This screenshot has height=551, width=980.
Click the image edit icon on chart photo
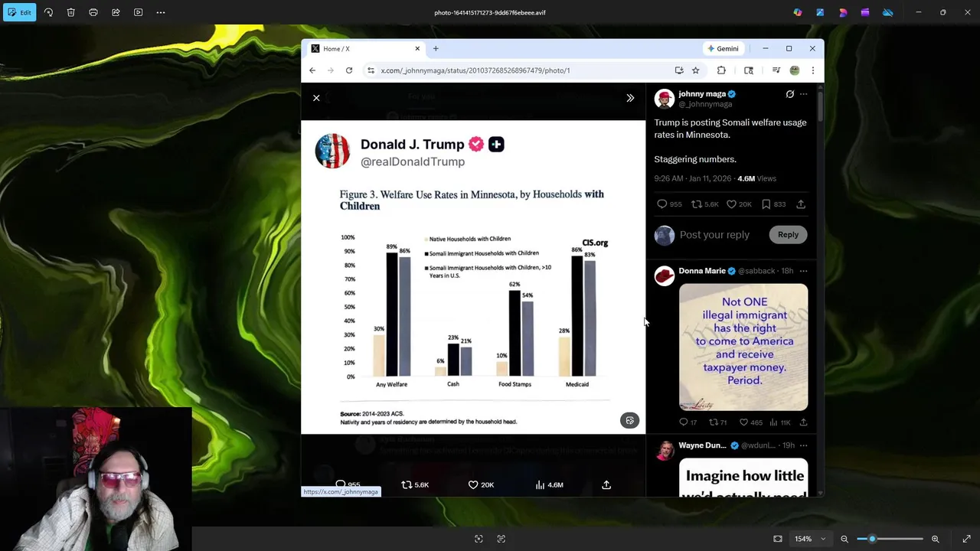click(x=629, y=420)
